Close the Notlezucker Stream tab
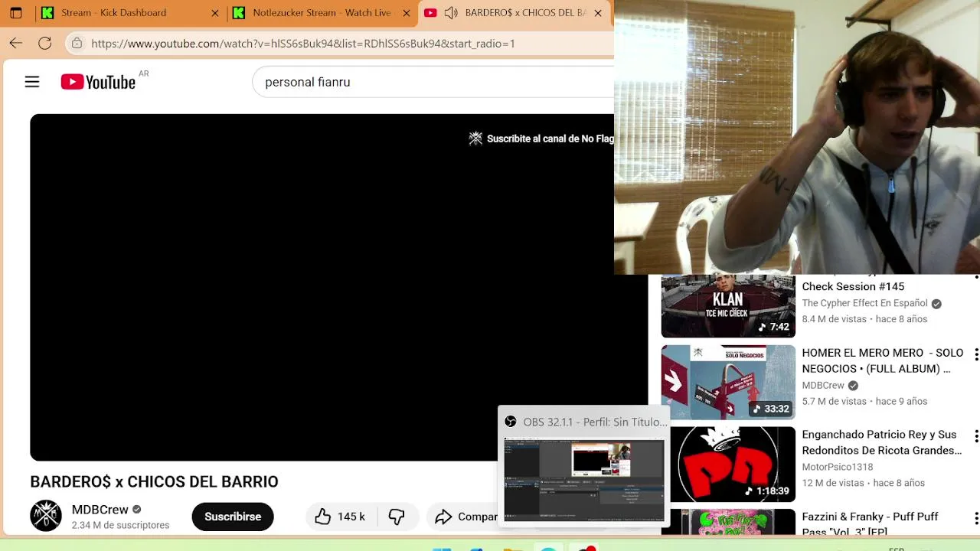The height and width of the screenshot is (551, 980). [407, 13]
